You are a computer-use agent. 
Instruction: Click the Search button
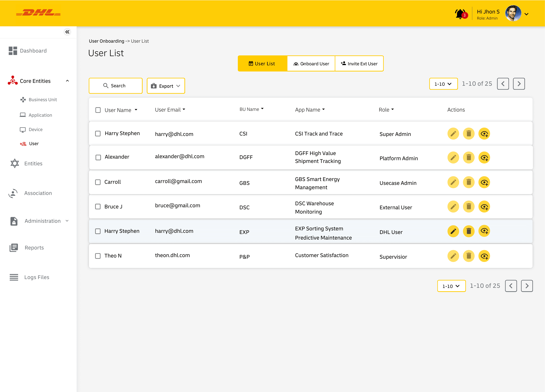pyautogui.click(x=116, y=86)
